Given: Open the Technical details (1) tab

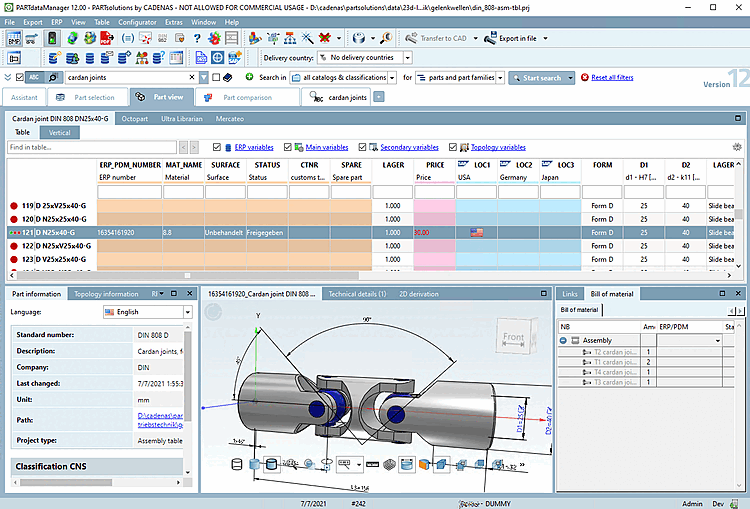Looking at the screenshot, I should pyautogui.click(x=357, y=294).
